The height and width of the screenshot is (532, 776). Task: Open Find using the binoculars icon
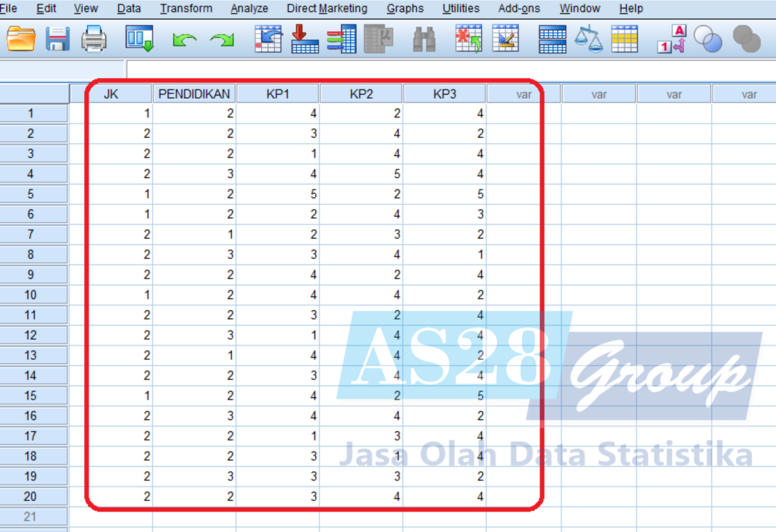424,39
